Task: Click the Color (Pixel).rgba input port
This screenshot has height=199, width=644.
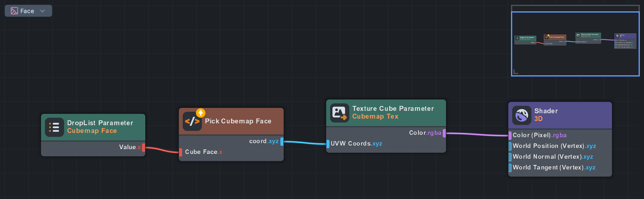Action: point(510,135)
